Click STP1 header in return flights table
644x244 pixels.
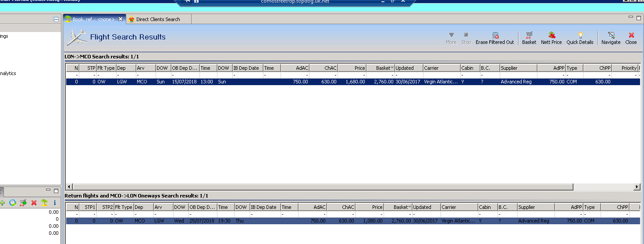[x=88, y=207]
